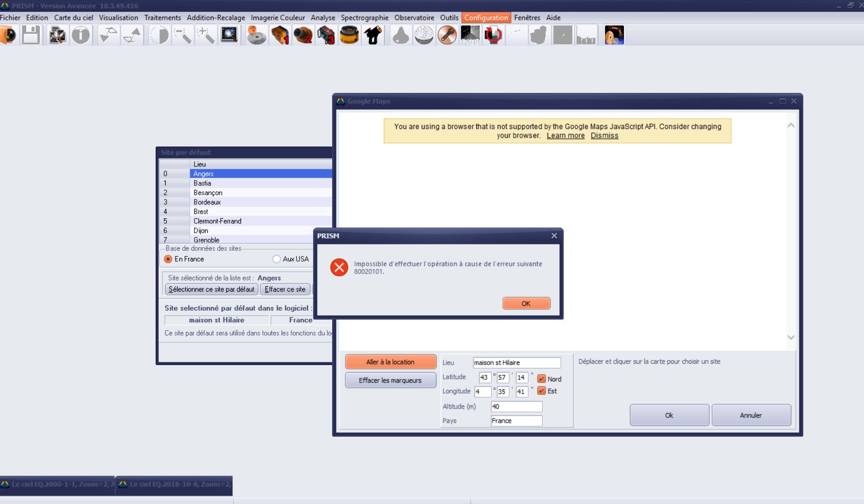864x504 pixels.
Task: Click the camera number 3 toolbar icon
Action: click(x=326, y=36)
